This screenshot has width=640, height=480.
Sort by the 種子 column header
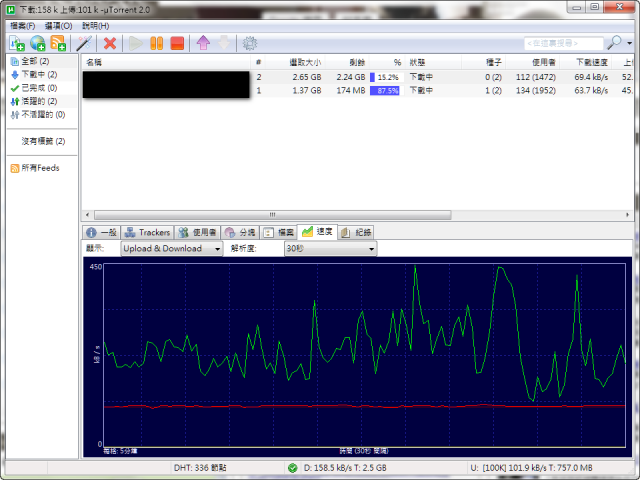coord(484,62)
